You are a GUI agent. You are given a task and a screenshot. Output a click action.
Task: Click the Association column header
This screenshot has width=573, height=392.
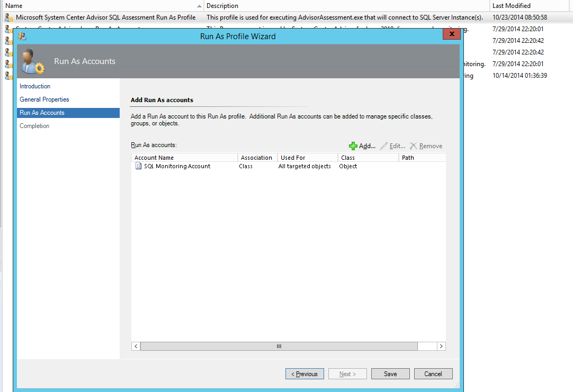257,157
